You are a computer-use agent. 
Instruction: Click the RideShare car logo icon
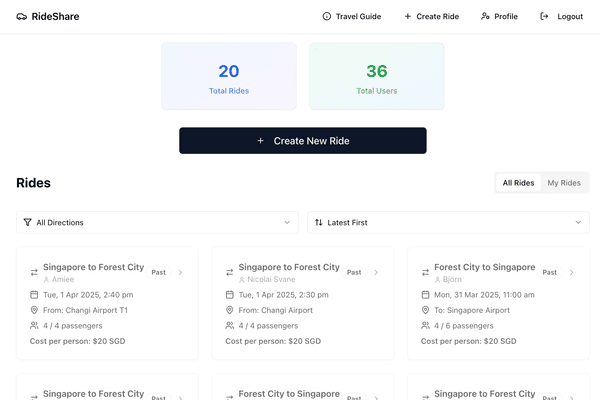pyautogui.click(x=21, y=16)
